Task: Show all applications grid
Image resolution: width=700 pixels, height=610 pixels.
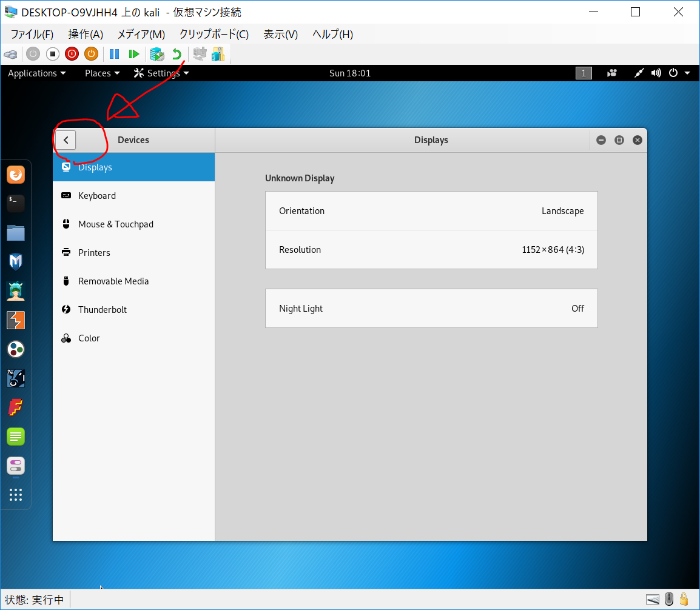Action: click(x=16, y=495)
